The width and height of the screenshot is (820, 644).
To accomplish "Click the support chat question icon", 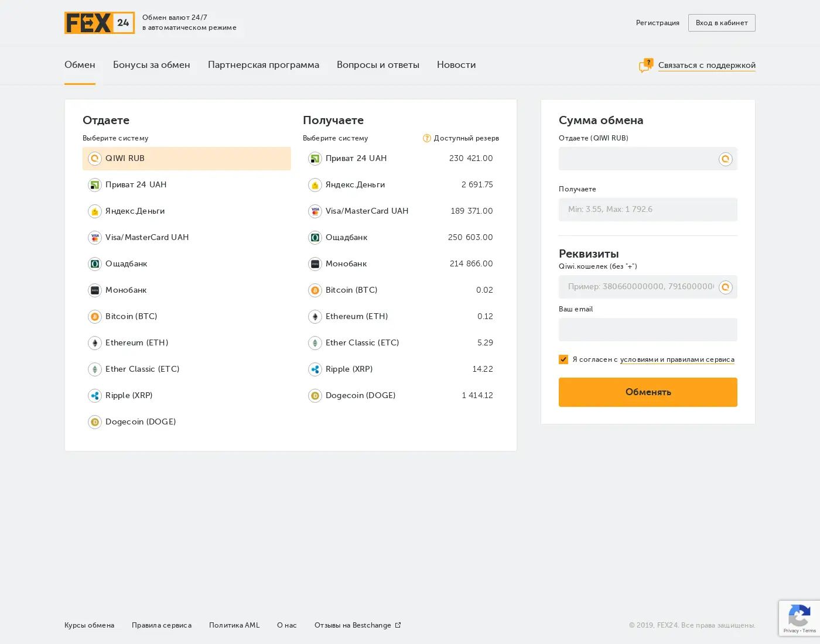I will click(646, 65).
